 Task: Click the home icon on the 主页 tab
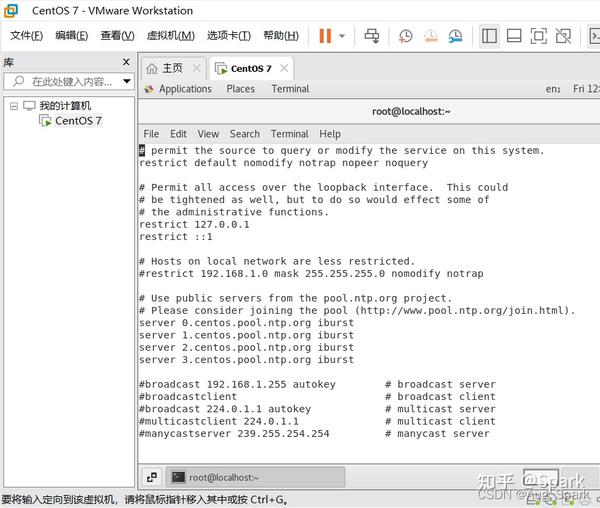point(152,69)
